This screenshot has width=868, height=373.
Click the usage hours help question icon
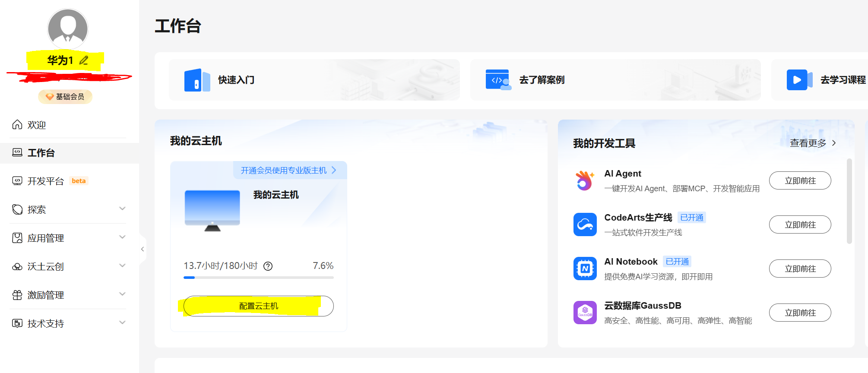[268, 266]
